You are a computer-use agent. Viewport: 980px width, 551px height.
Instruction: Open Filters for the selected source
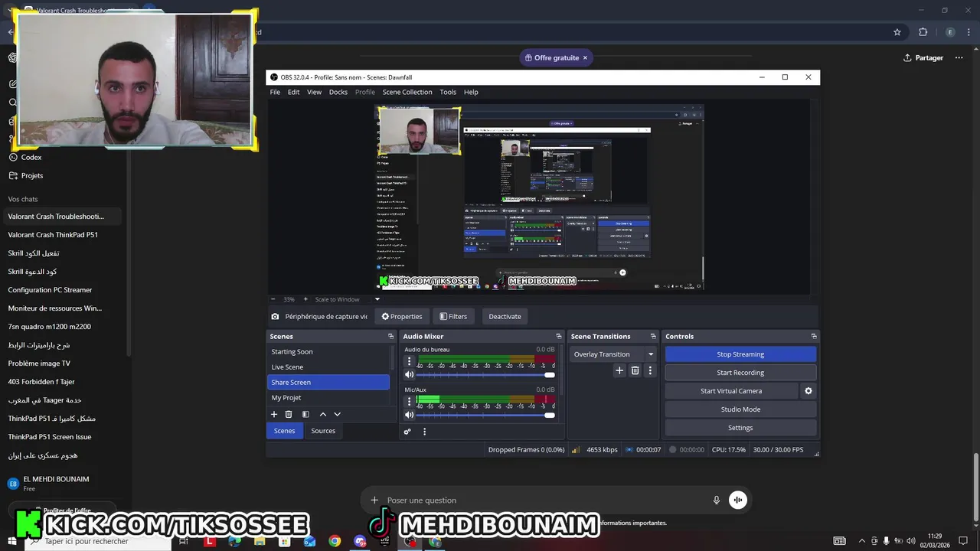(453, 316)
